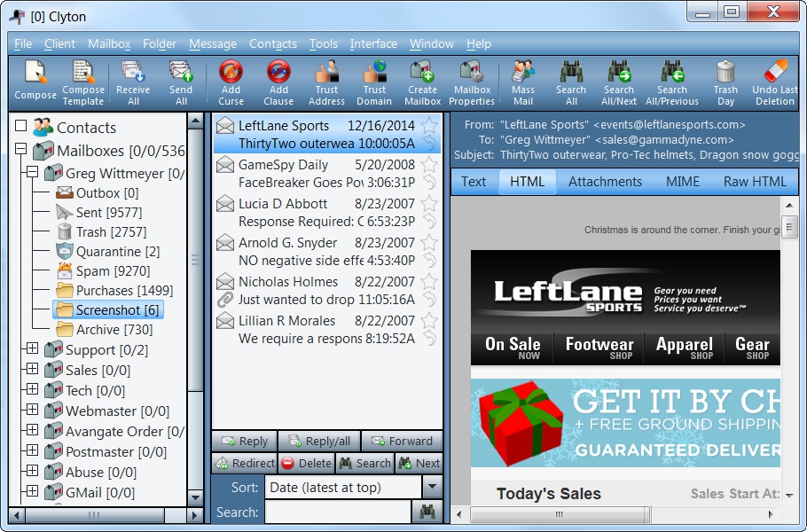Click Trust Domain icon
The width and height of the screenshot is (807, 532).
(374, 72)
